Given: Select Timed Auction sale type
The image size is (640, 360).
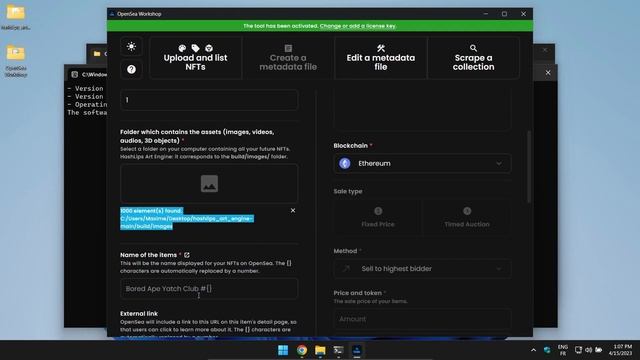Looking at the screenshot, I should pyautogui.click(x=467, y=217).
